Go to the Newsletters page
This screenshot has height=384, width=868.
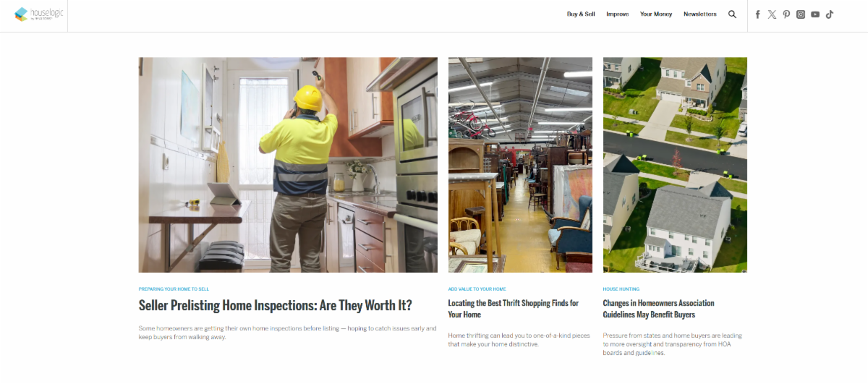coord(700,14)
